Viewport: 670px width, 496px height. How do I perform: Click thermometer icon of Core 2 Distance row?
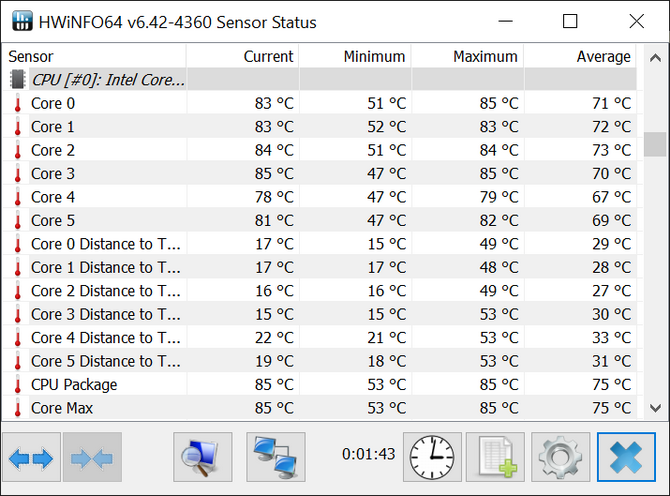(x=18, y=291)
